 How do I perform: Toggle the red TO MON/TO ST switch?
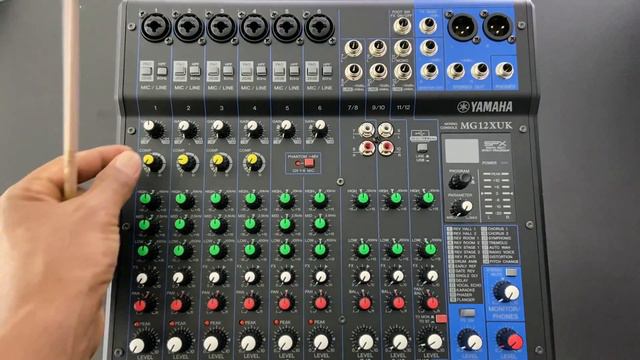(x=441, y=319)
